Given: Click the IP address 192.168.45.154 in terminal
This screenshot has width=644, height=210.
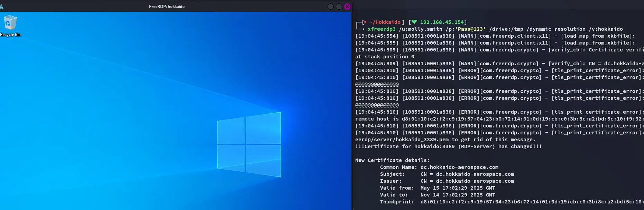Looking at the screenshot, I should tap(442, 22).
